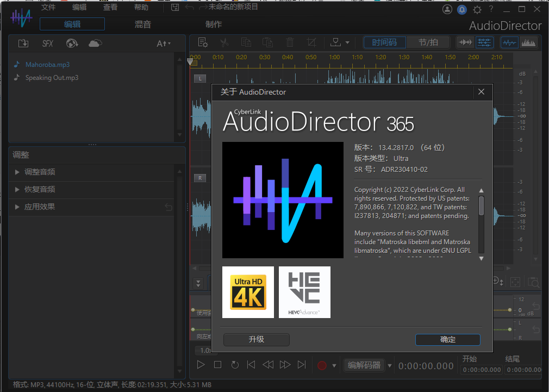Select Mahoroba.mp3 in the library
Screen dimensions: 549x392
click(48, 65)
